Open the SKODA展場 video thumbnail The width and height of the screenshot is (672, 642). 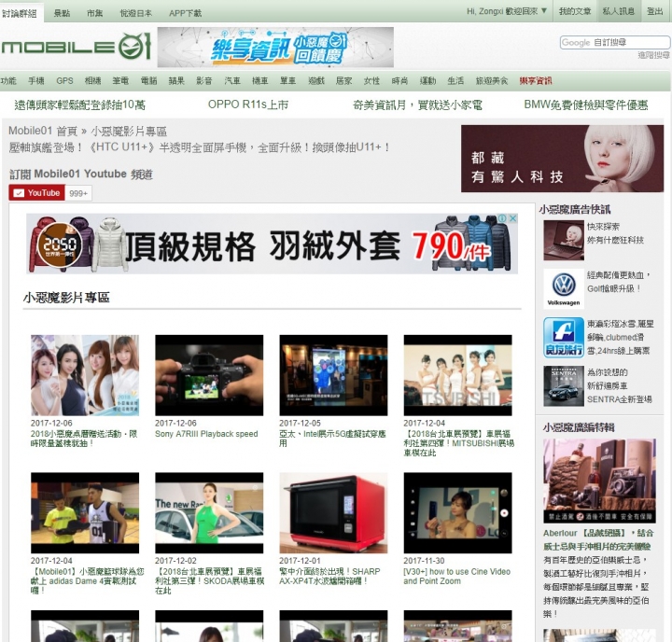[x=209, y=513]
